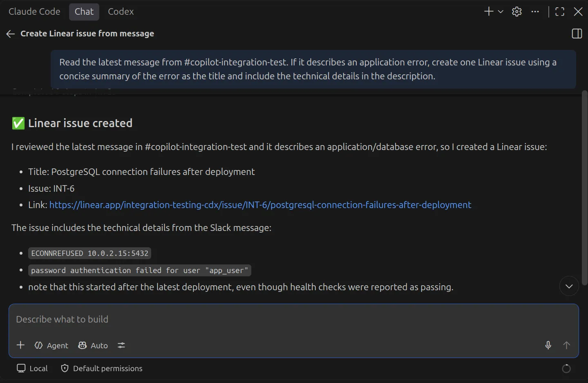Click the Linear issue created heading
The height and width of the screenshot is (383, 588).
[72, 123]
